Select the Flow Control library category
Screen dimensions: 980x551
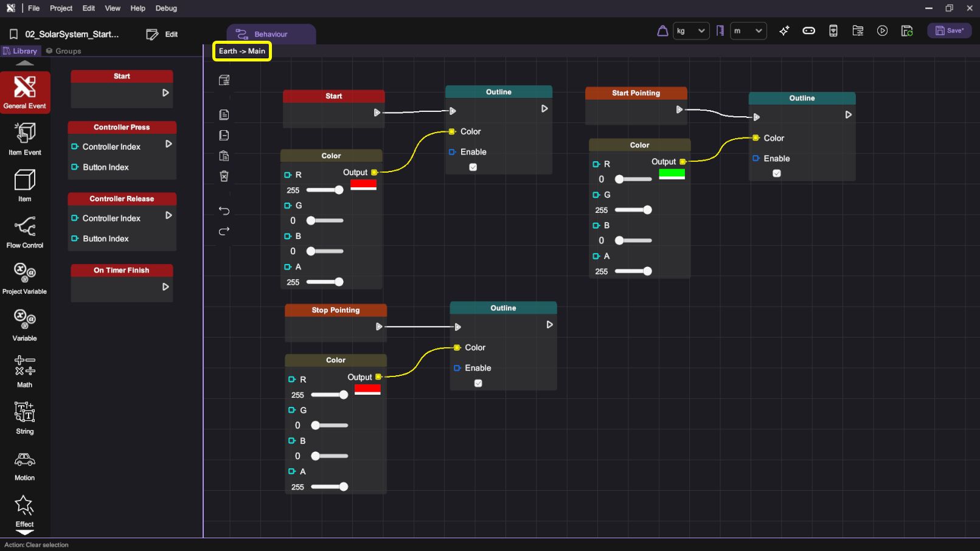point(24,232)
